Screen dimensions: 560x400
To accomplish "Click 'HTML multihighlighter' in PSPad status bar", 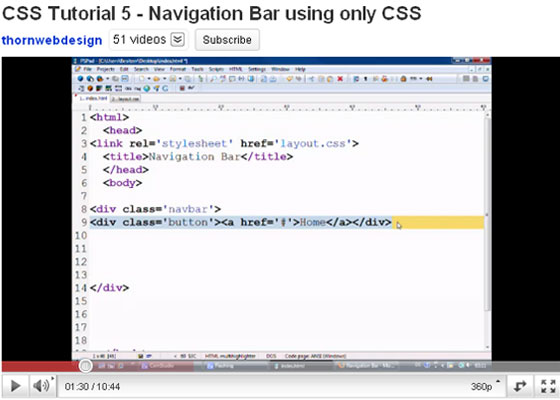I will point(230,356).
